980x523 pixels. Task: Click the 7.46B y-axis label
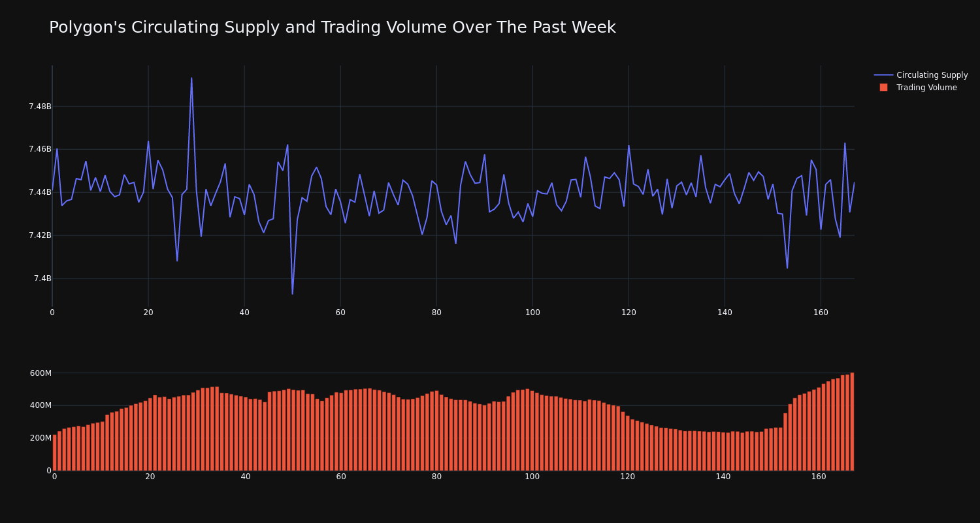[40, 149]
